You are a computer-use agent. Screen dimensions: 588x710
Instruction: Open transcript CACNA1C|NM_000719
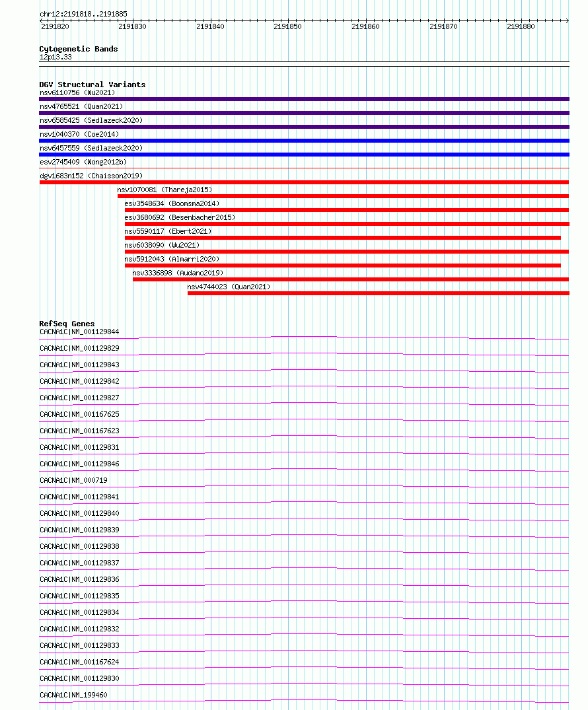tap(73, 480)
